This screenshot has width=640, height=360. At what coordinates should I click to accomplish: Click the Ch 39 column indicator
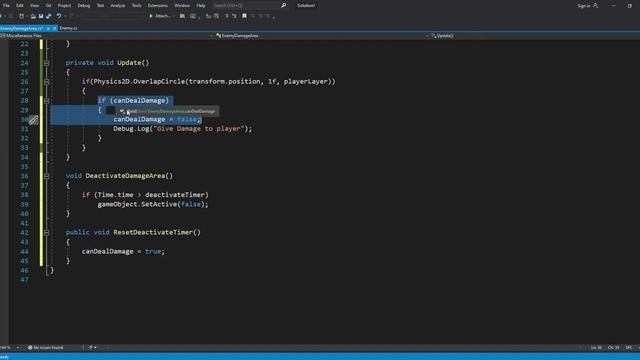[613, 348]
